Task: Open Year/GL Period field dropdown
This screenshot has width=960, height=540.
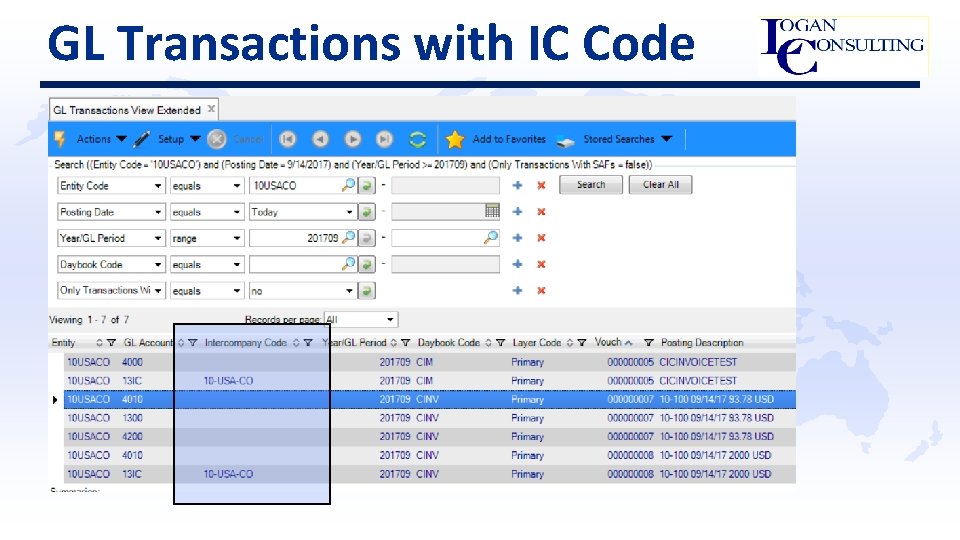Action: click(x=158, y=238)
